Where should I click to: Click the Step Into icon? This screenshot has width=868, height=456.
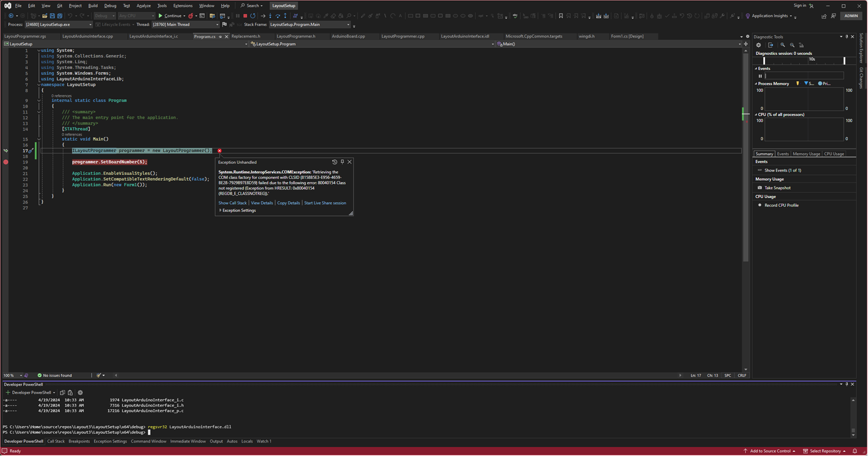[x=271, y=16]
